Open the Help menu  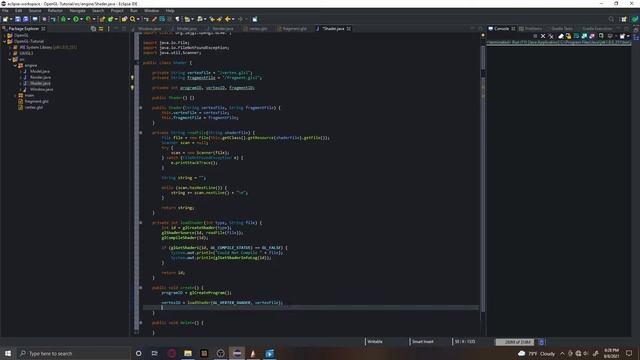click(170, 11)
